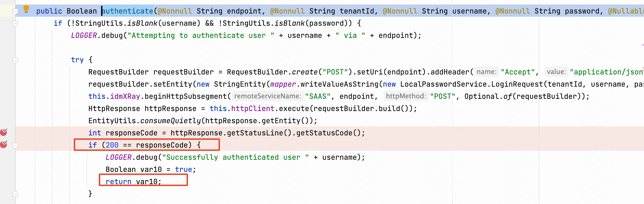644x204 pixels.
Task: Click getStatusCode method call
Action: 324,133
